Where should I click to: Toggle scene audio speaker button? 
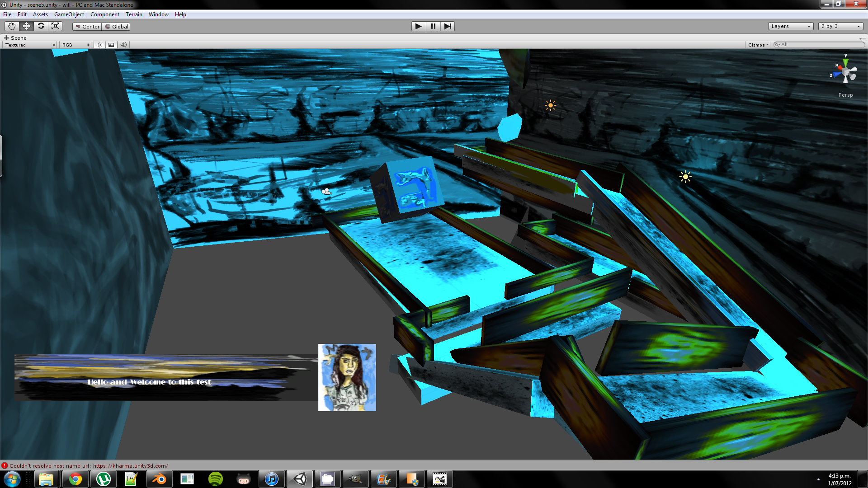123,45
